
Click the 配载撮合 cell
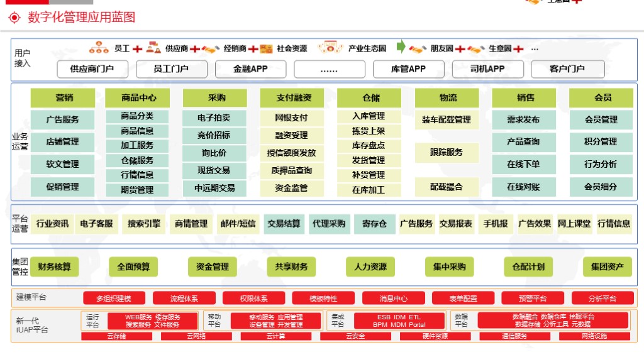(x=447, y=187)
